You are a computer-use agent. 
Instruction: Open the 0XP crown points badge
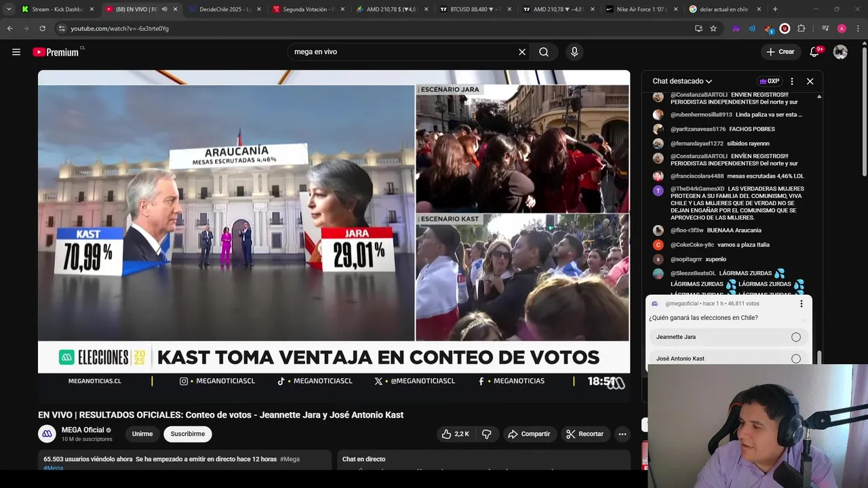[x=770, y=81]
